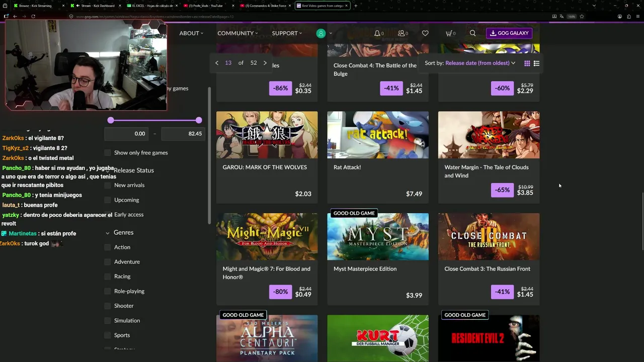
Task: Click the filter panel scrollbar
Action: pos(209,156)
